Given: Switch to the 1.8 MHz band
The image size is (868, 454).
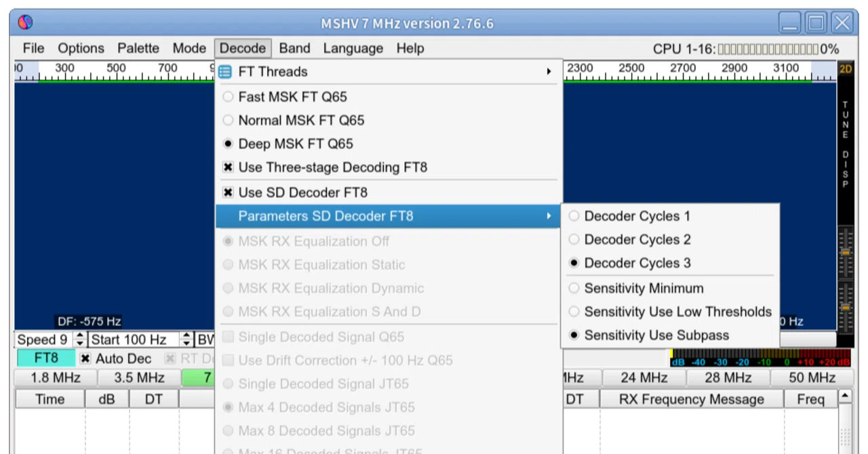Looking at the screenshot, I should pos(56,378).
